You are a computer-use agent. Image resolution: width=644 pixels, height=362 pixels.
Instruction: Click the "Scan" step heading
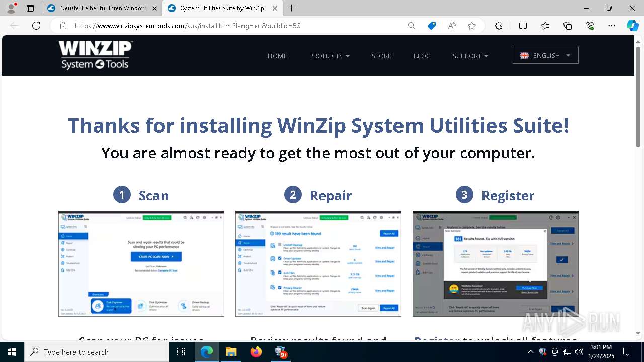(x=153, y=195)
